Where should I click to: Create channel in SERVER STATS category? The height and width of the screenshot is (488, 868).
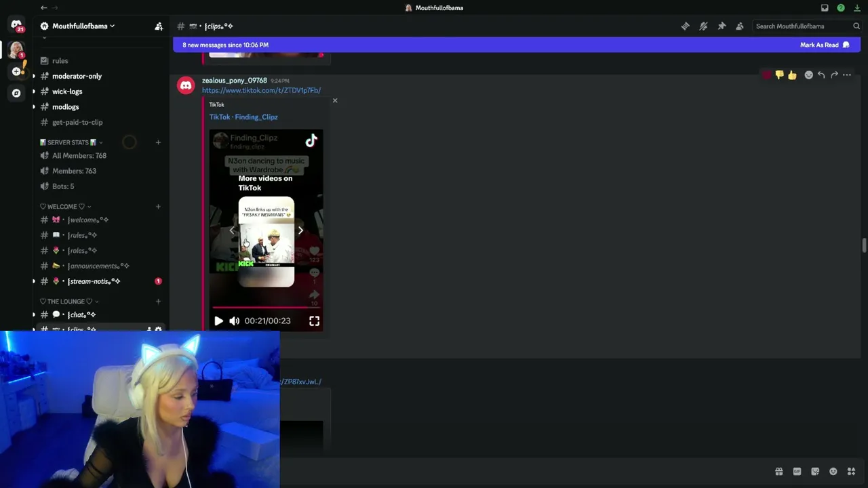(158, 142)
